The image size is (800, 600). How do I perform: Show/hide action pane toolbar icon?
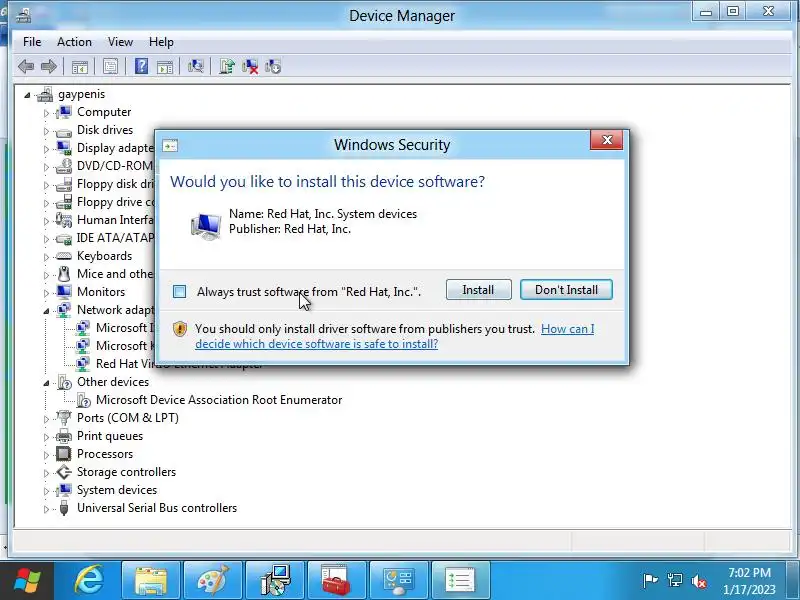(x=165, y=66)
